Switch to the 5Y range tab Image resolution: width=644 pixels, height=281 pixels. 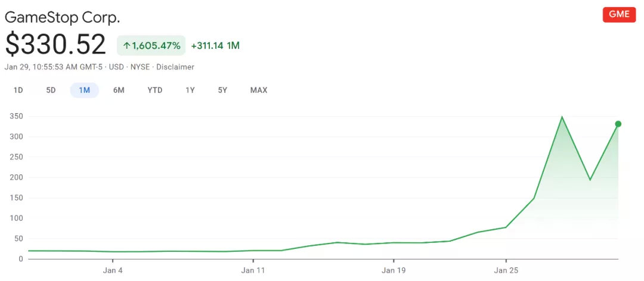pos(222,90)
